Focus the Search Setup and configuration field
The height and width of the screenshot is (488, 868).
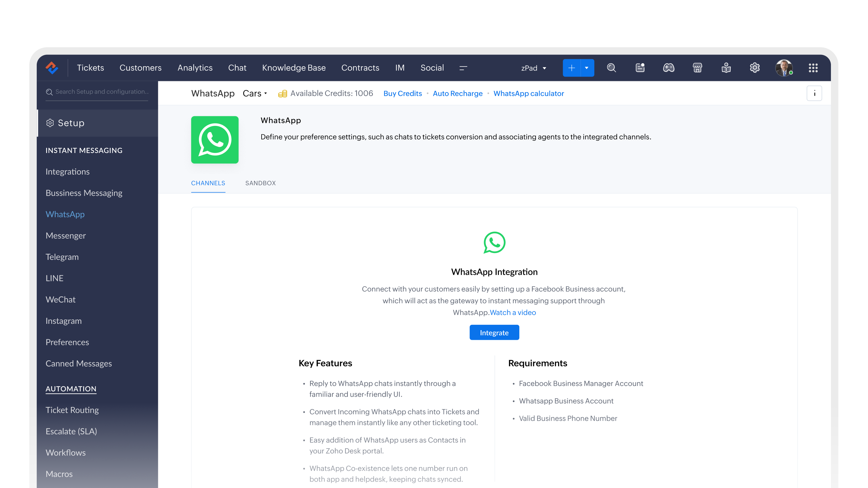(97, 92)
